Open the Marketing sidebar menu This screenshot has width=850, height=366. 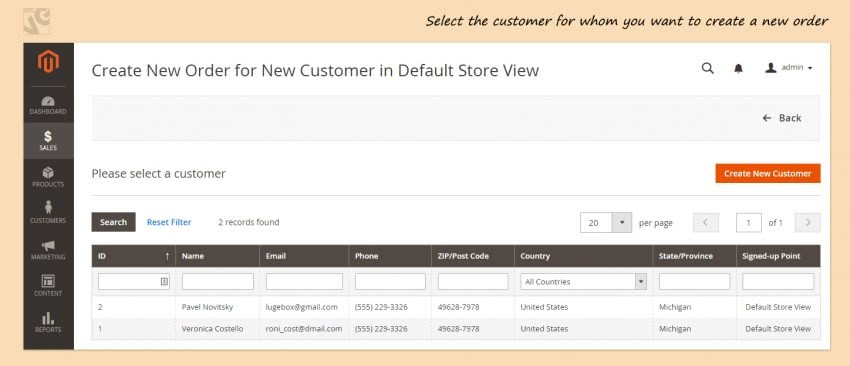click(x=48, y=250)
